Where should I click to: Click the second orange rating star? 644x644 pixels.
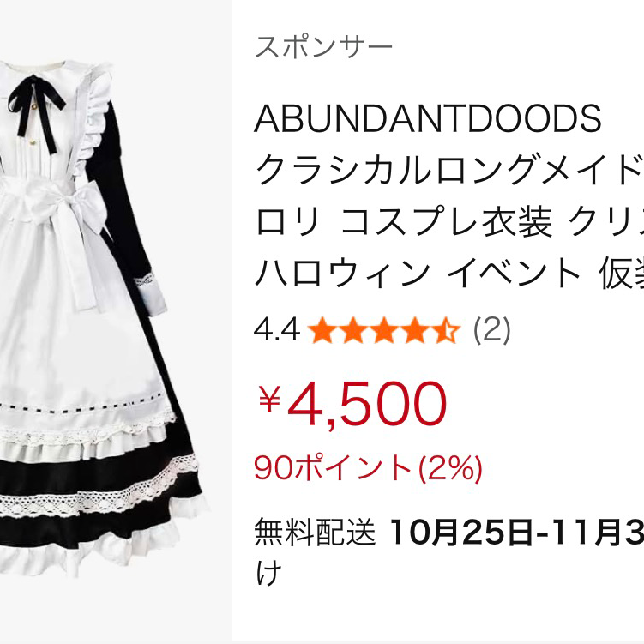(353, 330)
